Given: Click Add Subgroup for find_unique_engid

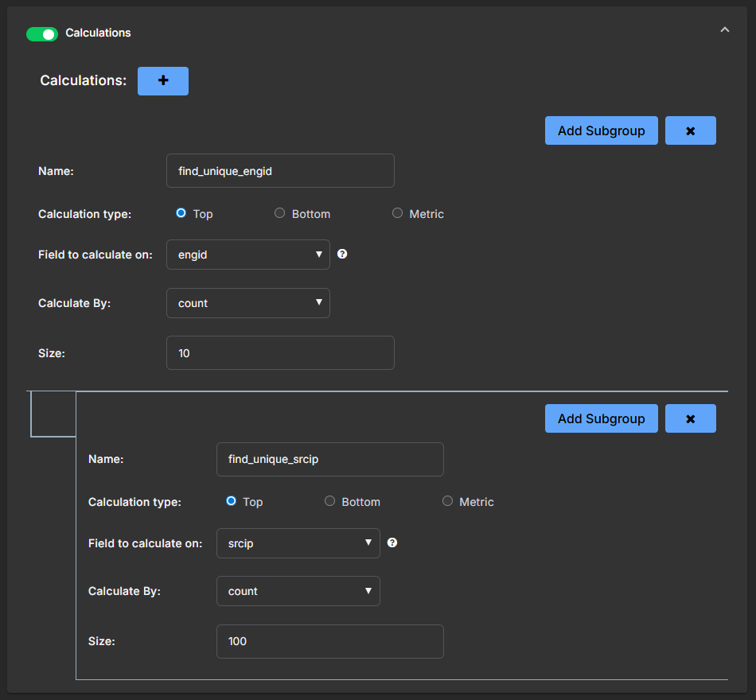Looking at the screenshot, I should click(x=601, y=130).
